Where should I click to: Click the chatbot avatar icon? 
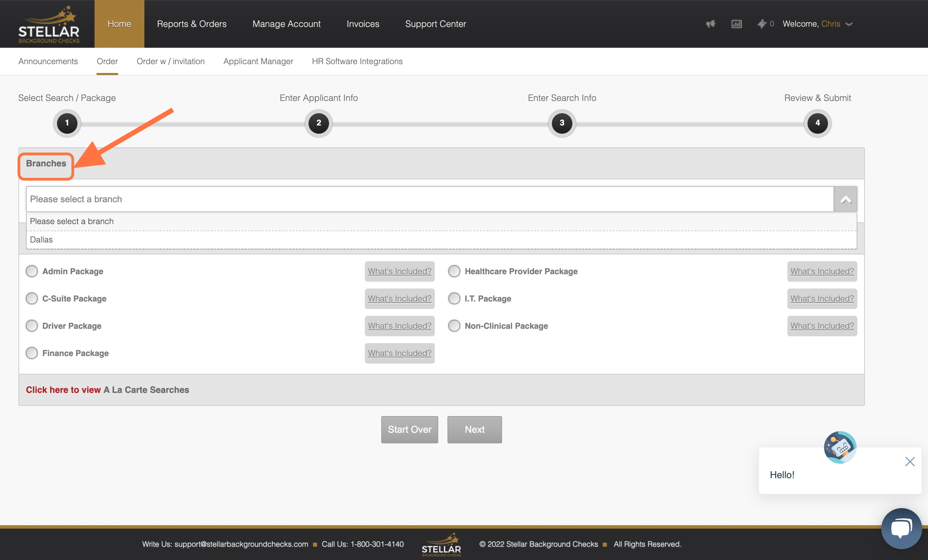[840, 447]
